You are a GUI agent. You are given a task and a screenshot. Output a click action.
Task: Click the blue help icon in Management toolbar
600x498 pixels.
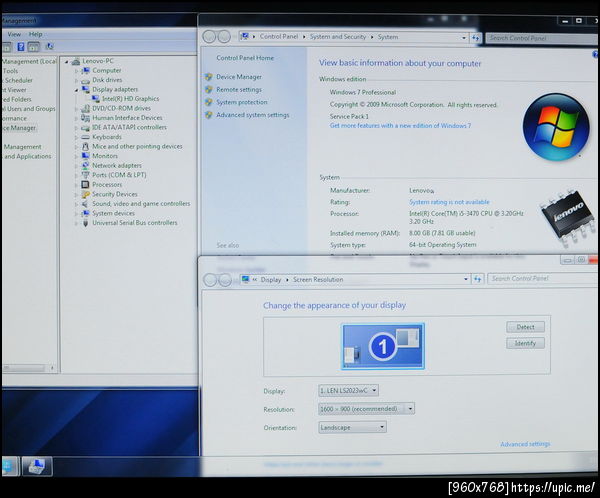coord(21,47)
